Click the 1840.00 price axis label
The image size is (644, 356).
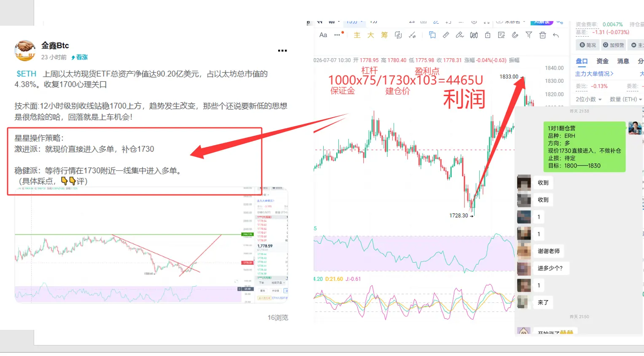click(x=554, y=68)
